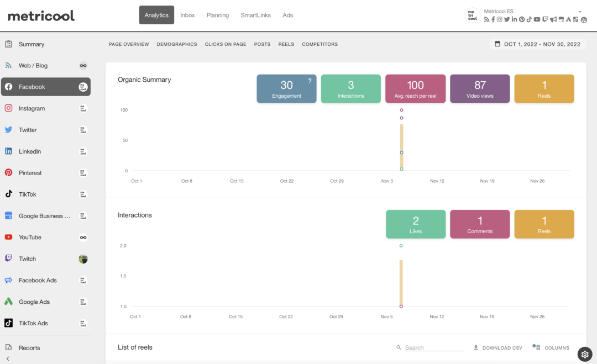Download the reels list as CSV
This screenshot has width=597, height=364.
click(498, 348)
